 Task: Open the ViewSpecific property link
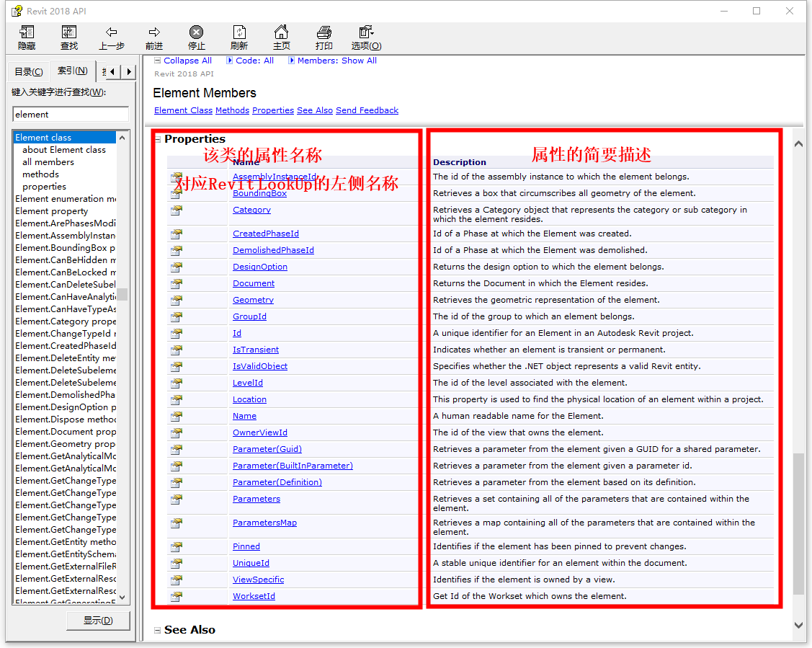click(x=259, y=580)
